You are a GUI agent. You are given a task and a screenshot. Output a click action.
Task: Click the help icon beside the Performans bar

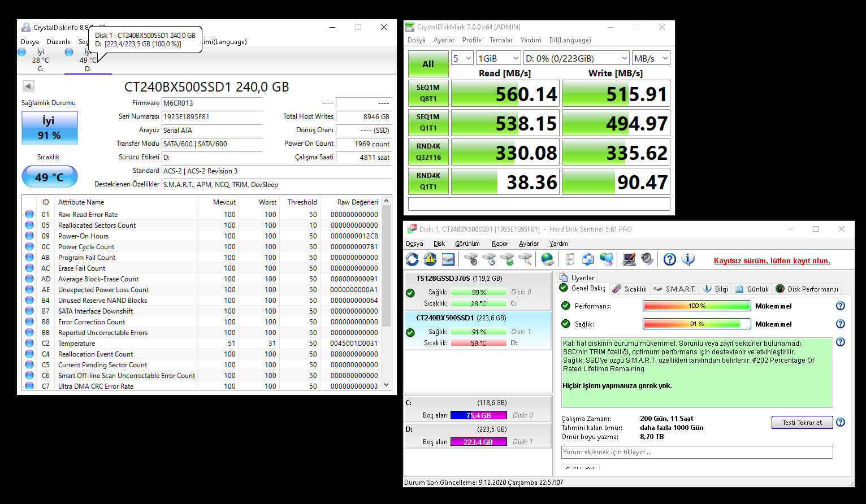point(841,306)
